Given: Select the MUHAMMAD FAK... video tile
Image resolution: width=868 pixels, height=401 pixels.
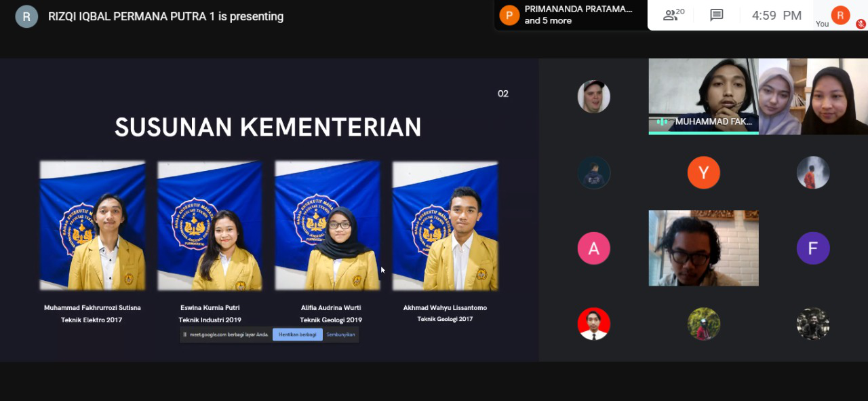Looking at the screenshot, I should tap(703, 96).
